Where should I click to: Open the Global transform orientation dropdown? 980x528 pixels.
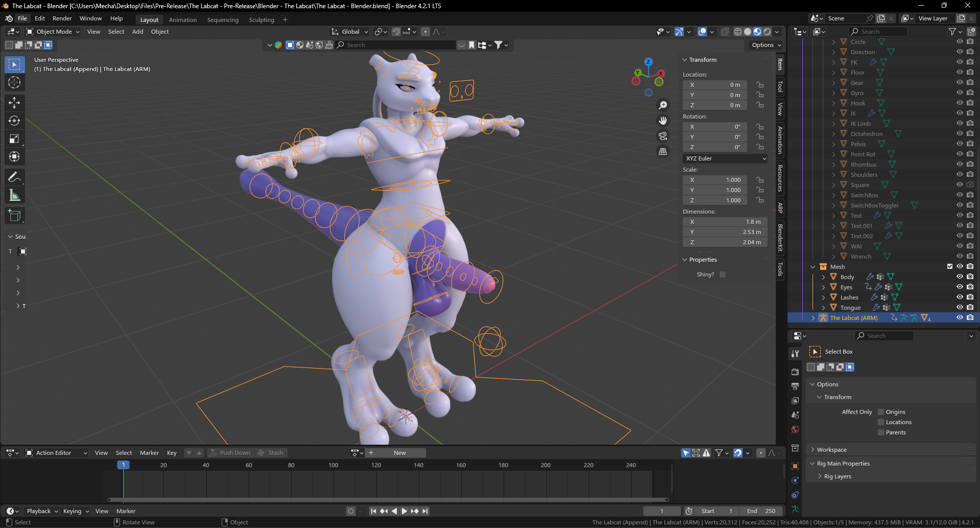click(350, 32)
